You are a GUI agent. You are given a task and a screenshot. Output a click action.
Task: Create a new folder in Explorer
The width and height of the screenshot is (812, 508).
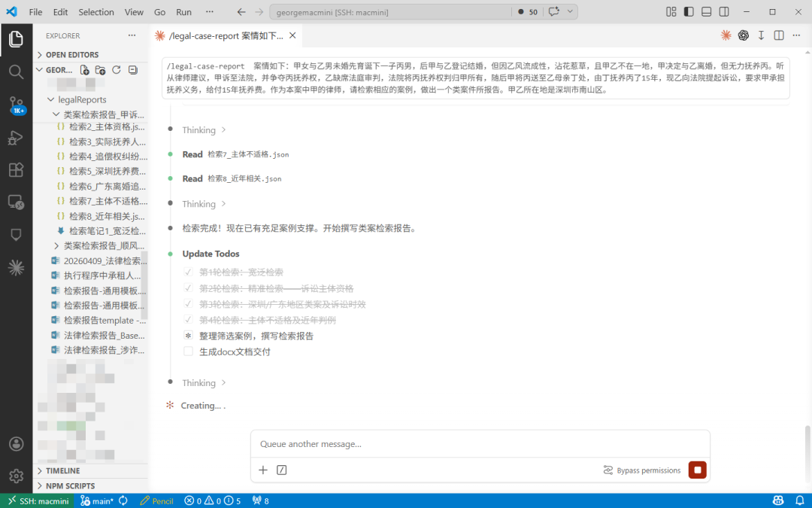pos(101,70)
